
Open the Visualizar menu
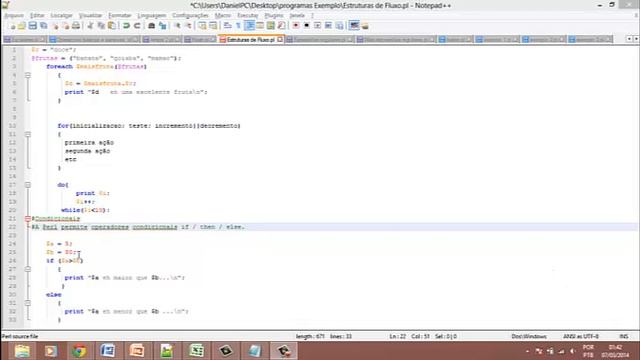click(x=90, y=16)
